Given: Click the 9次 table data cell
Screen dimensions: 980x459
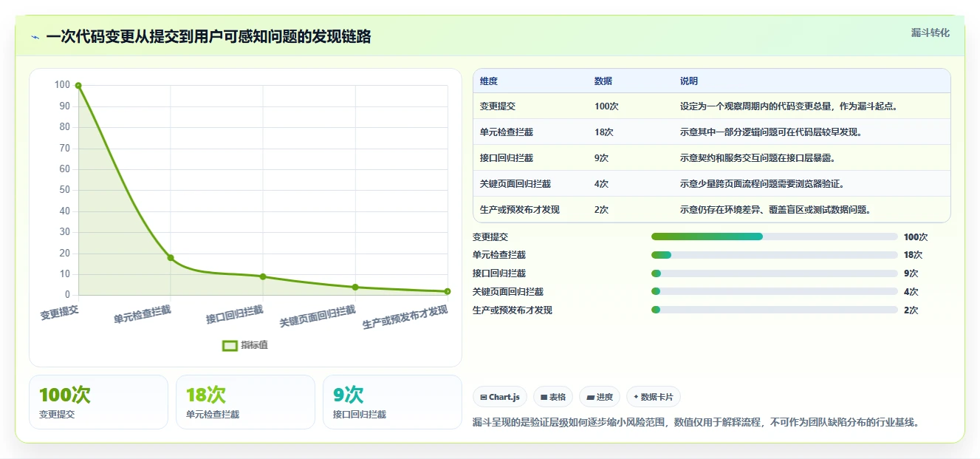Looking at the screenshot, I should [x=602, y=158].
